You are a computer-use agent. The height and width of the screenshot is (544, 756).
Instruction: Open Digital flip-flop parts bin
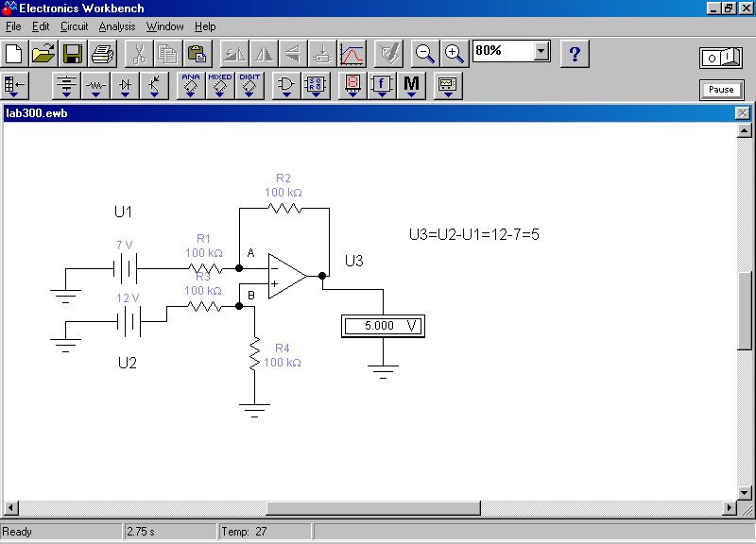(316, 86)
